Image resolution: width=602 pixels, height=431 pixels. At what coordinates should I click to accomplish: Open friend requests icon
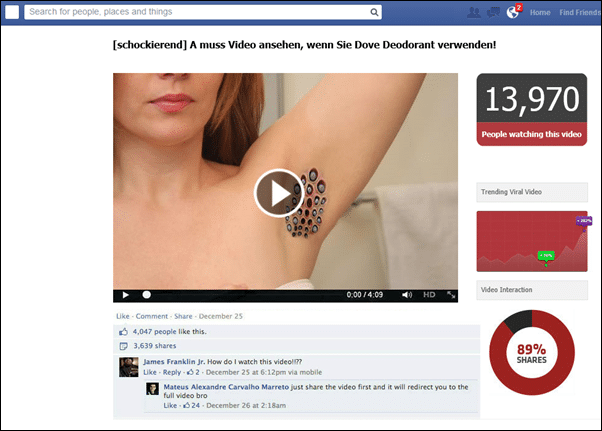[474, 12]
